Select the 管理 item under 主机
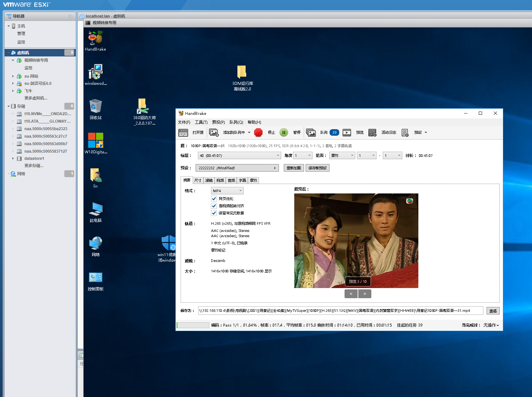 click(21, 34)
